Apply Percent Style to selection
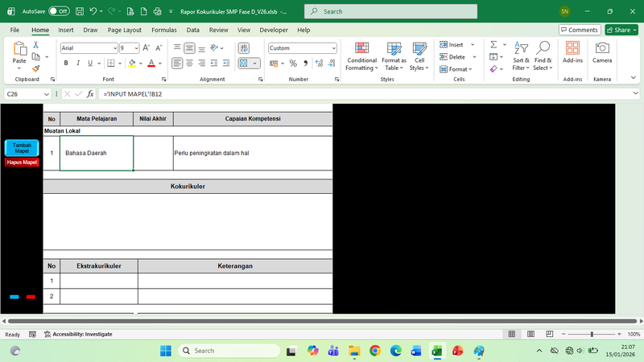Screen dimensions: 644x362 point(293,64)
